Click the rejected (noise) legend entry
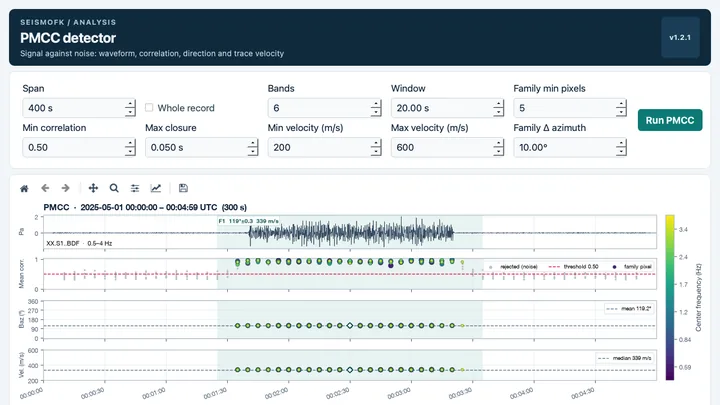720x405 pixels. pos(513,267)
